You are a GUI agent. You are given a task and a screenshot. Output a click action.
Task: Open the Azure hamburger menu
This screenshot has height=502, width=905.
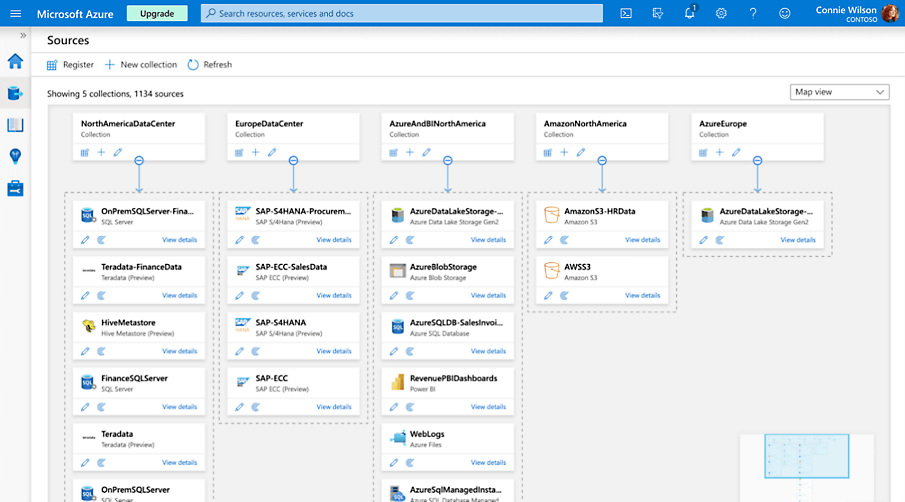[x=15, y=14]
